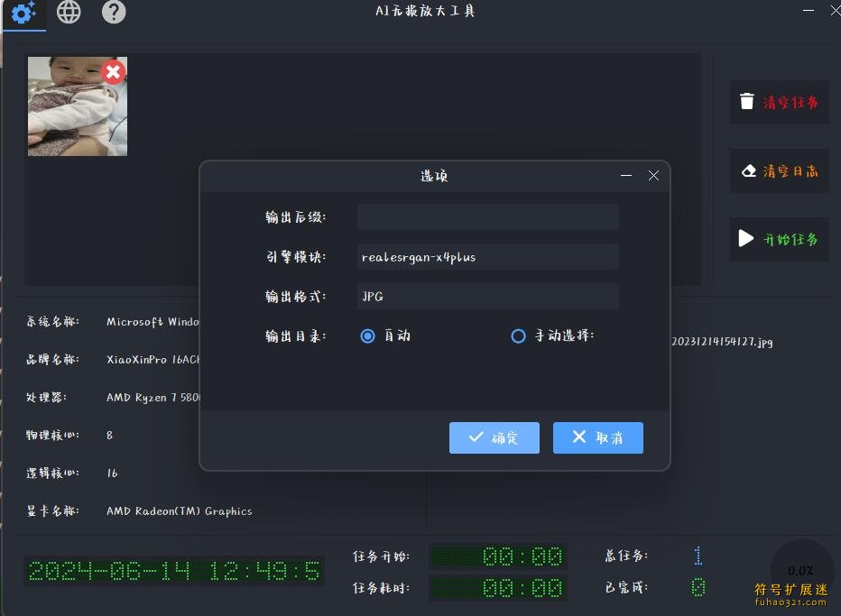This screenshot has height=616, width=841.
Task: Click into the 输出后缀 input field
Action: point(488,217)
